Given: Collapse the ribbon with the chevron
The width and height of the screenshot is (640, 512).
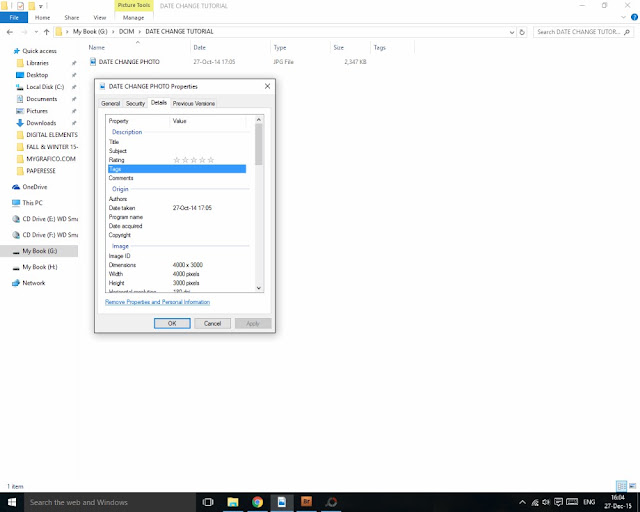Looking at the screenshot, I should click(x=623, y=17).
